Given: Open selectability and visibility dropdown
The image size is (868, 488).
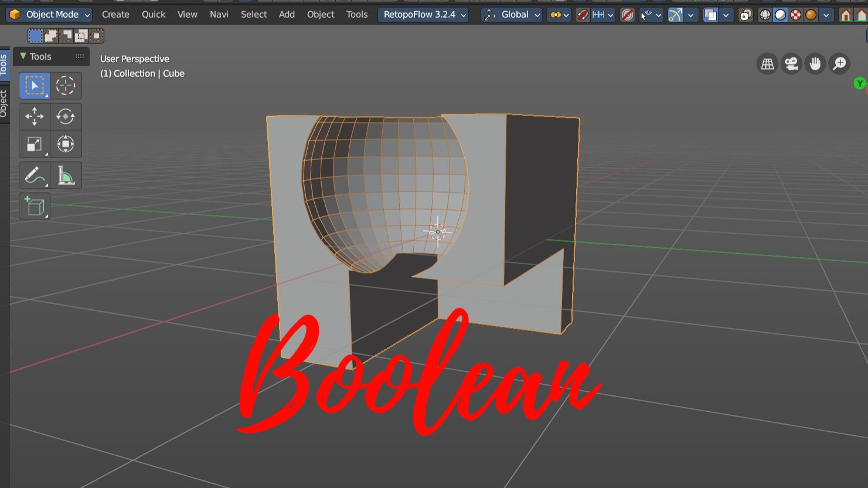Looking at the screenshot, I should point(651,15).
